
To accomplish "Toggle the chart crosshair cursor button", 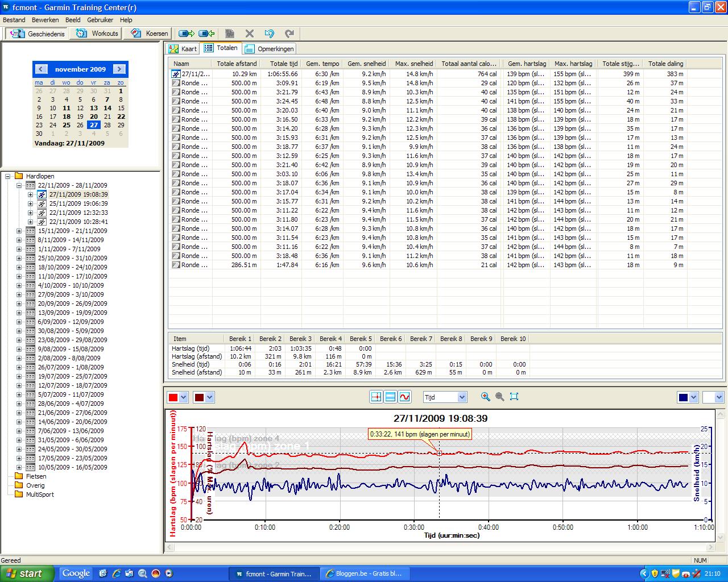I will point(376,397).
